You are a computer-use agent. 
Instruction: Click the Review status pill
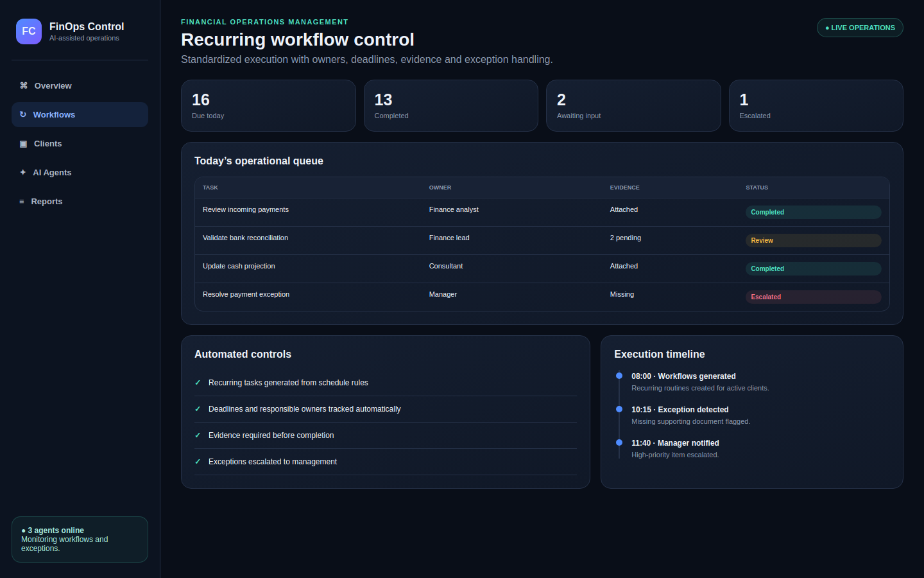click(813, 240)
